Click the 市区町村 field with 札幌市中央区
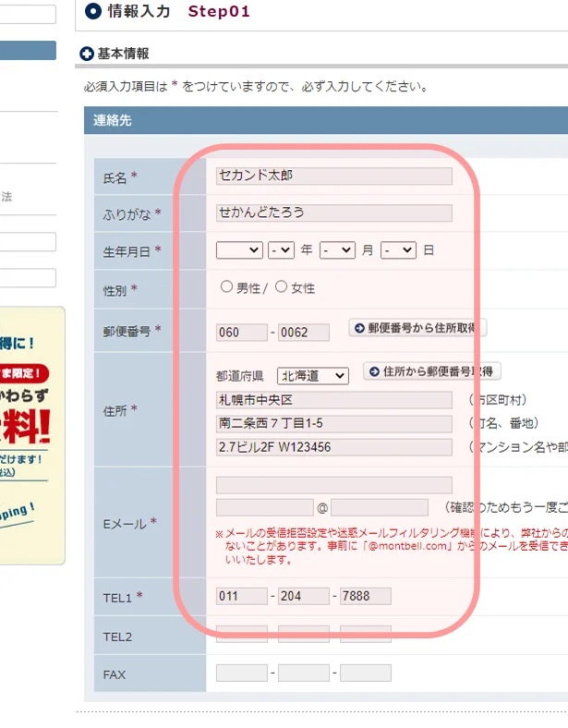This screenshot has height=728, width=568. point(333,400)
